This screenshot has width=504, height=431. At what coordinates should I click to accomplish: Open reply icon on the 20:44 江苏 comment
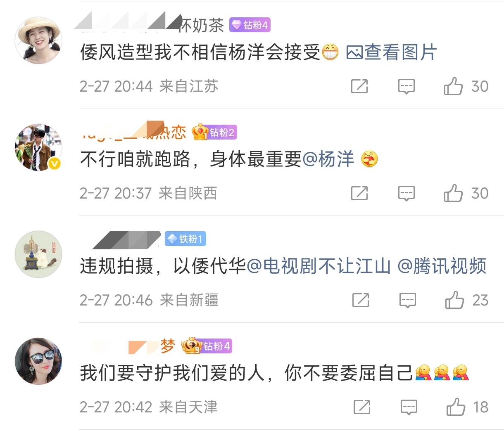(x=406, y=86)
